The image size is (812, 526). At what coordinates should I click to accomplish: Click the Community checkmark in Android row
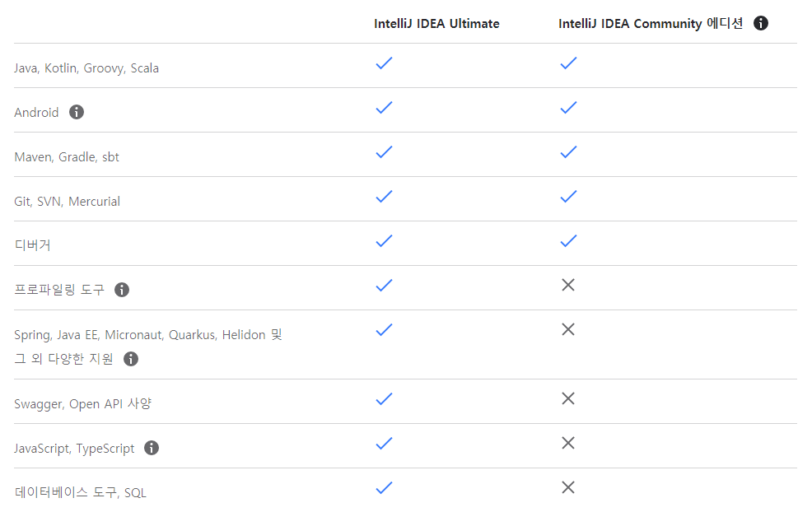(x=568, y=108)
